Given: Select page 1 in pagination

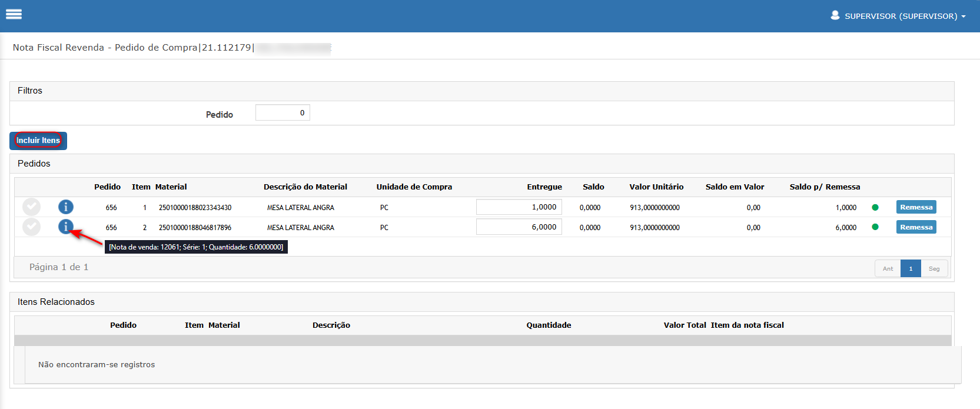Looking at the screenshot, I should pos(911,269).
